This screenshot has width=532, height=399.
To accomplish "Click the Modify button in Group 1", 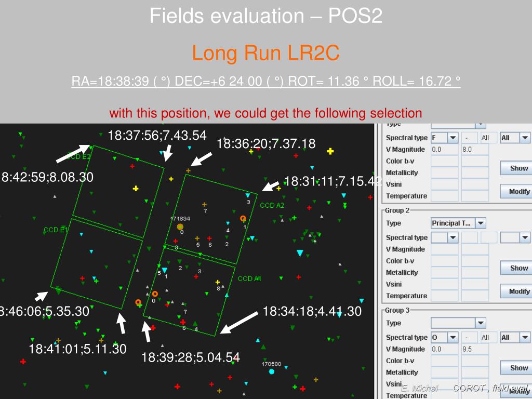I will coord(516,192).
